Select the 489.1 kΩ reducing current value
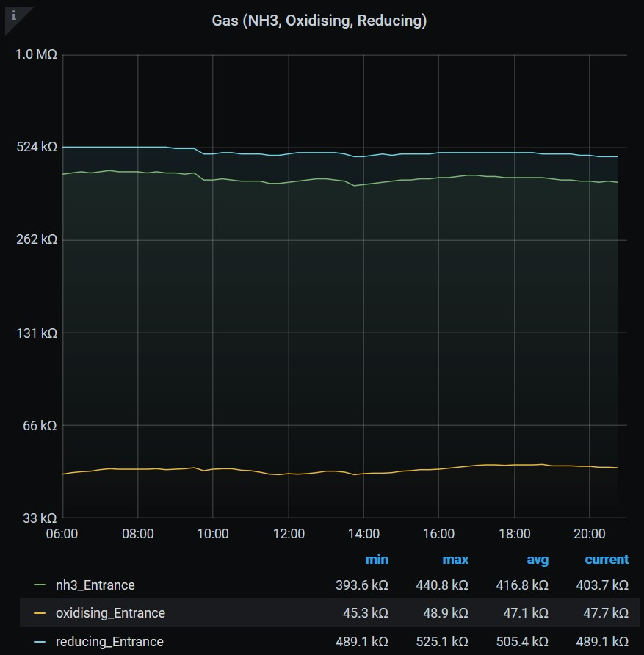This screenshot has width=644, height=655. coord(601,642)
